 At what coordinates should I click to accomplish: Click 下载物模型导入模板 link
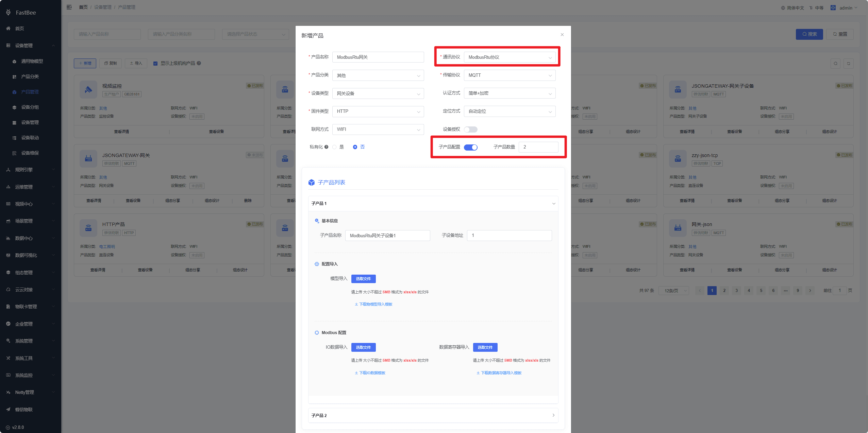373,304
